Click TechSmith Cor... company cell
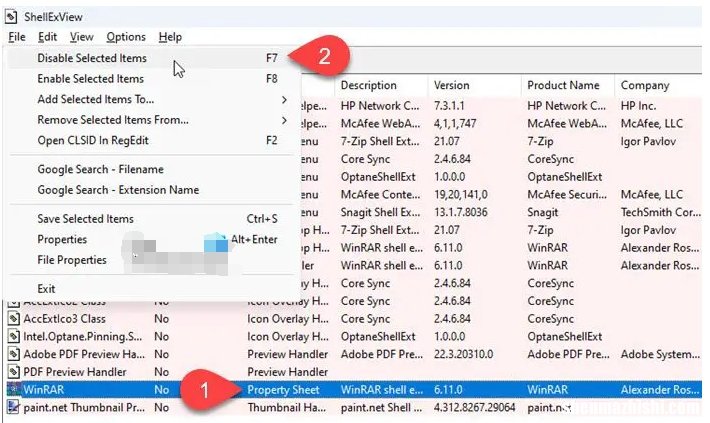The width and height of the screenshot is (710, 423). (x=660, y=212)
